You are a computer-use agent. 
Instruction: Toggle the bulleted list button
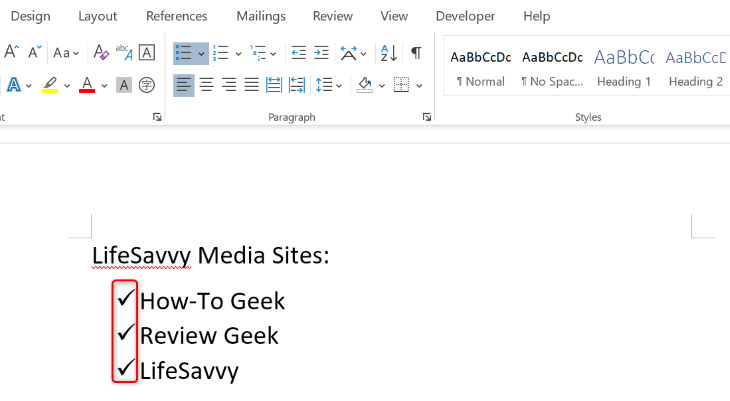pos(184,53)
